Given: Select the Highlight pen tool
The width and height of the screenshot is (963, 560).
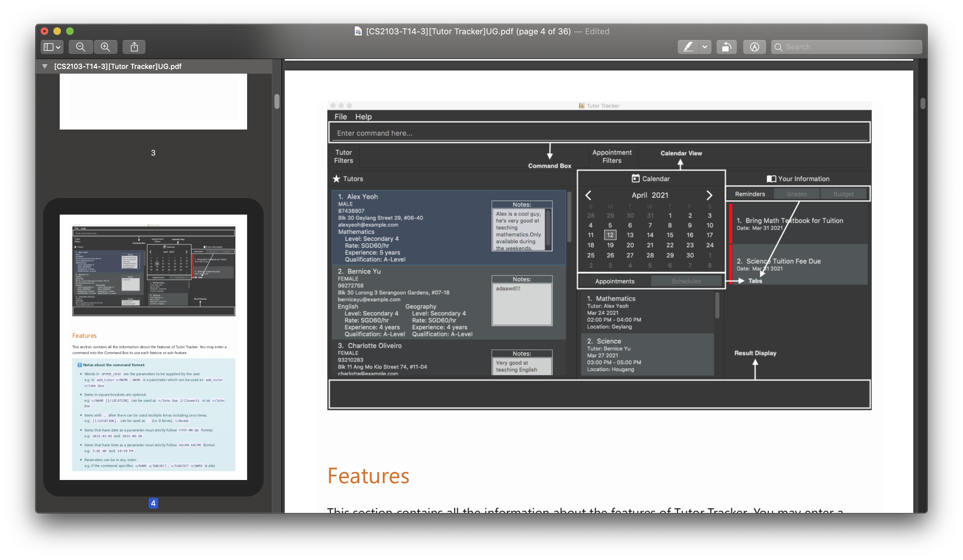Looking at the screenshot, I should pos(688,47).
